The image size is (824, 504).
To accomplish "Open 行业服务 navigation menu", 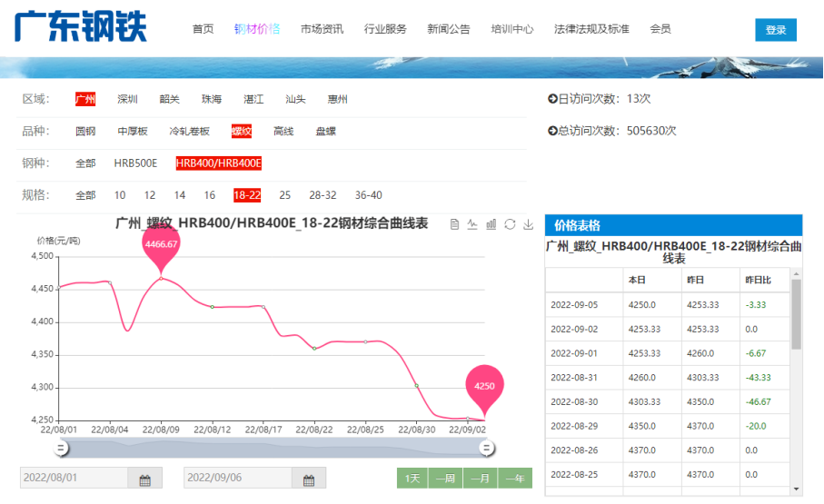I will (x=385, y=29).
